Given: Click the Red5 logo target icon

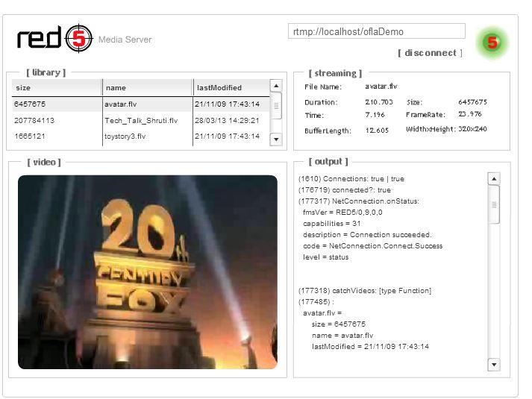Looking at the screenshot, I should [x=78, y=38].
